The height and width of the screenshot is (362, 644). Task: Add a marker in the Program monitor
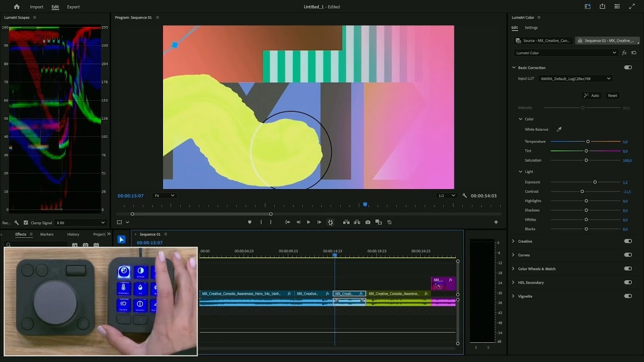click(250, 222)
